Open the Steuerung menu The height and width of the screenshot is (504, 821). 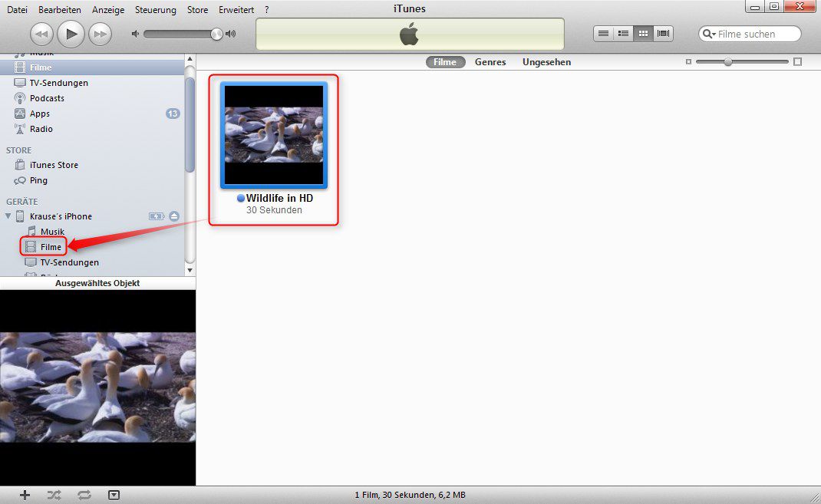click(155, 10)
